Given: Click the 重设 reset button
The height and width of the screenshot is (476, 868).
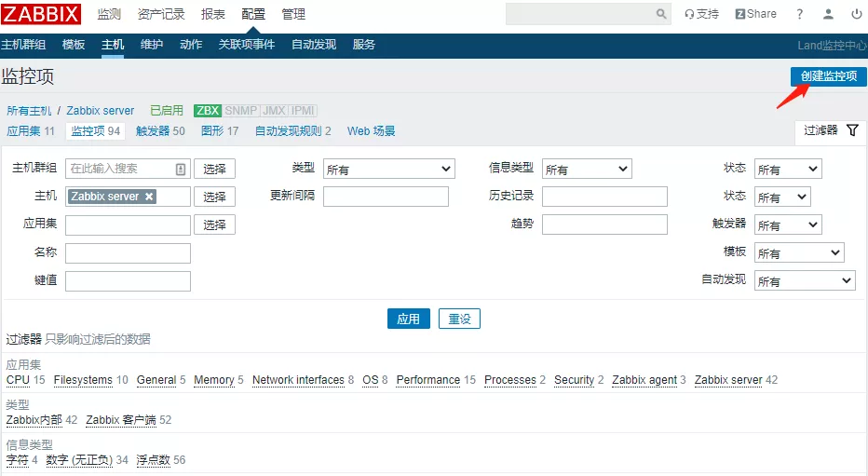Looking at the screenshot, I should click(459, 319).
